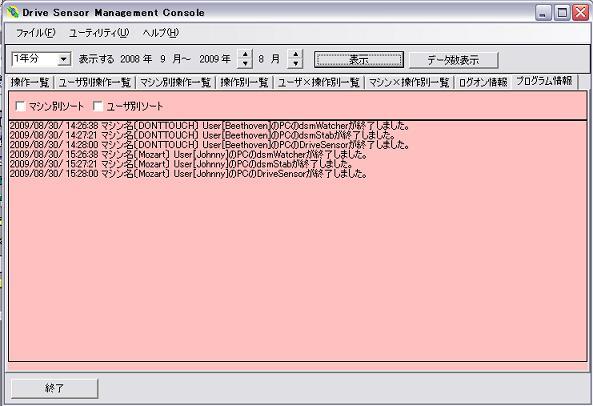Click the データ数表示 button

(453, 60)
